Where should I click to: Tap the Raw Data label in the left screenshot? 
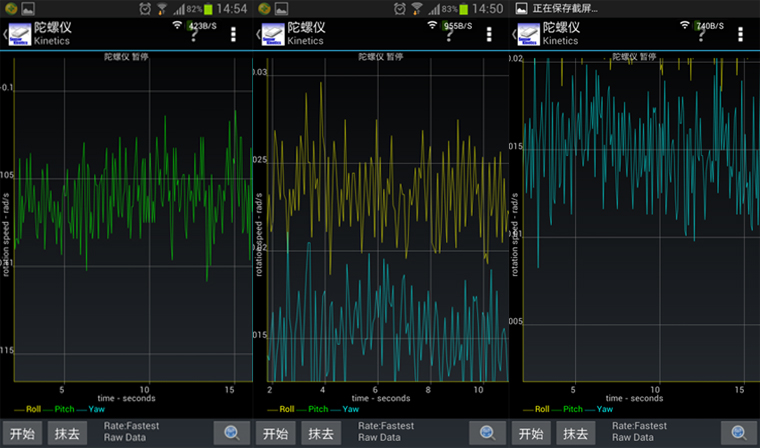pos(125,437)
